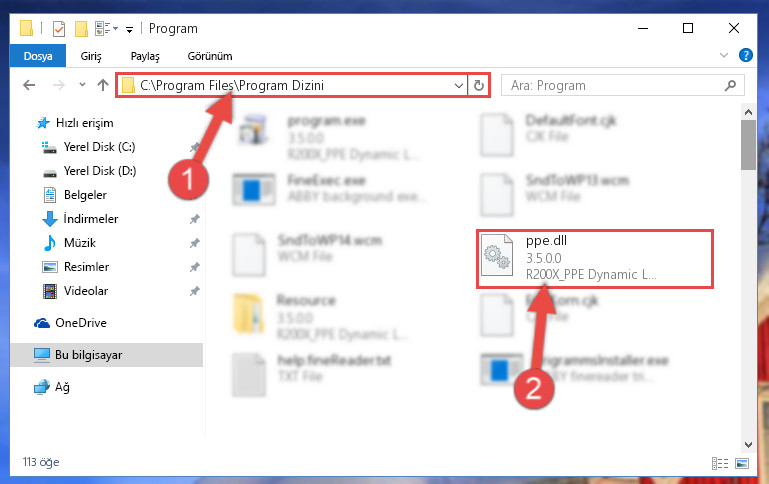Click the address bar path field
The width and height of the screenshot is (769, 484).
click(x=291, y=85)
